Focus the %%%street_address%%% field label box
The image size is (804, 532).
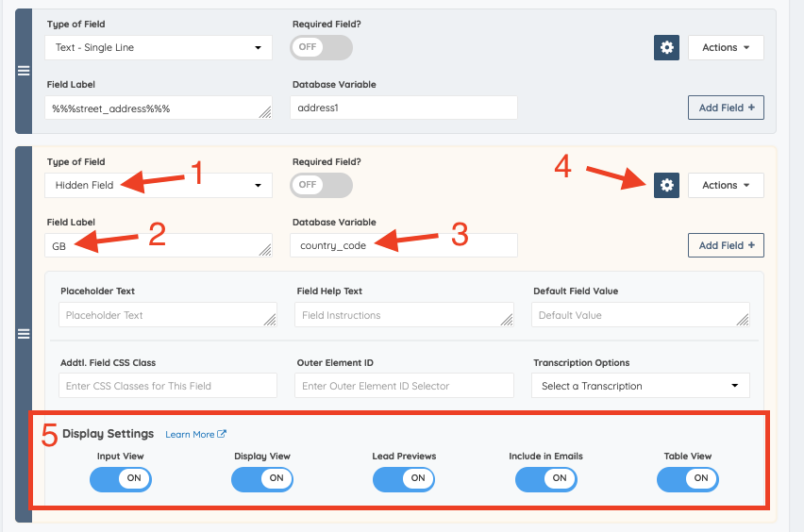pos(159,108)
